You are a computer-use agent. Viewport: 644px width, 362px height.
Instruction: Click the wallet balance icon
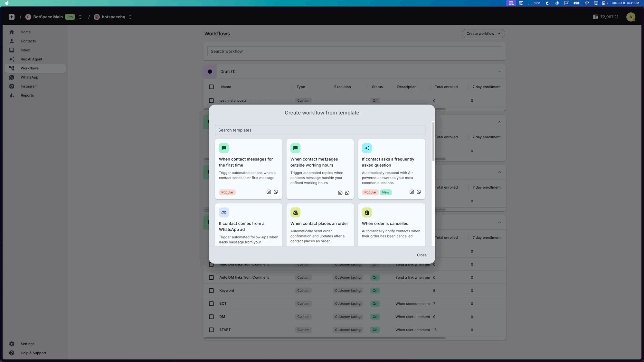[x=595, y=17]
